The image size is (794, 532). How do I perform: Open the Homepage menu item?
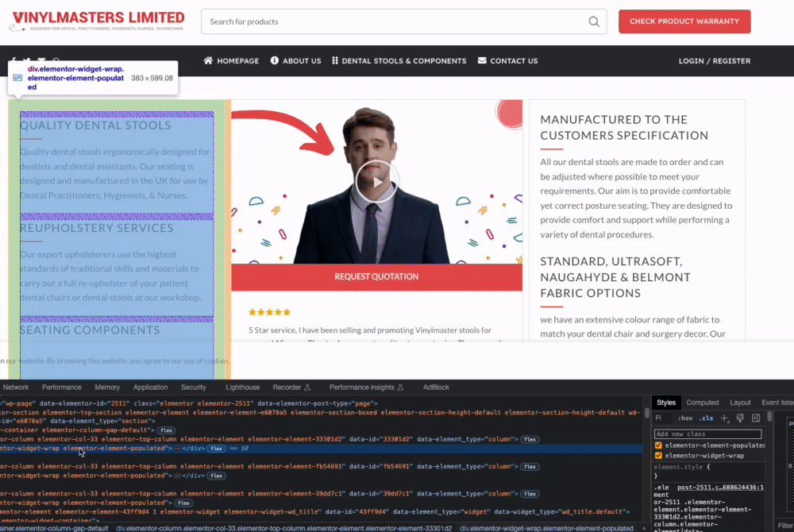[x=231, y=60]
